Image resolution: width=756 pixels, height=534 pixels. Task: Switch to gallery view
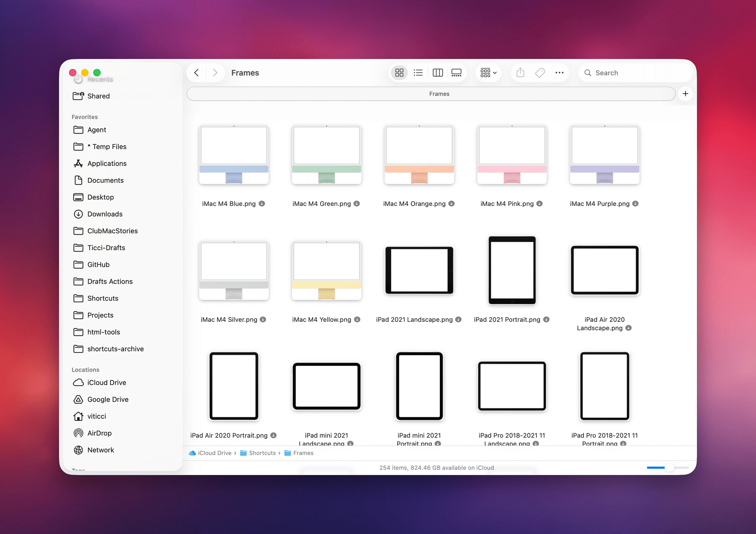[x=457, y=73]
